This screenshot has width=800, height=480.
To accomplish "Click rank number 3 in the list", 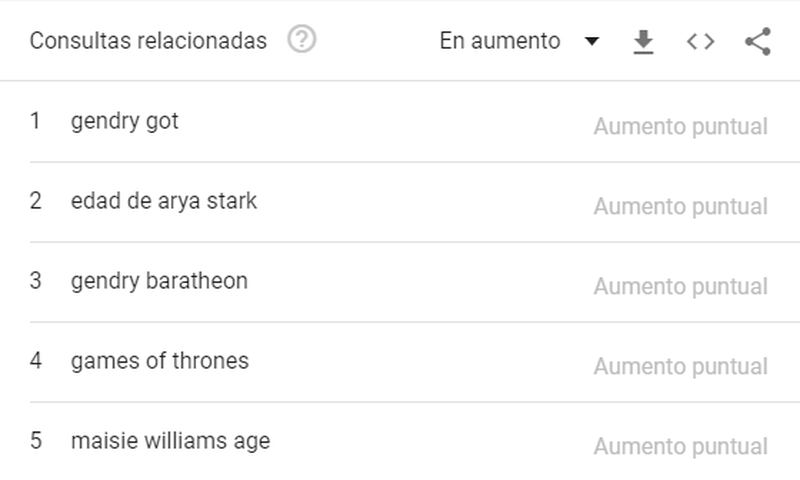I will pos(35,281).
